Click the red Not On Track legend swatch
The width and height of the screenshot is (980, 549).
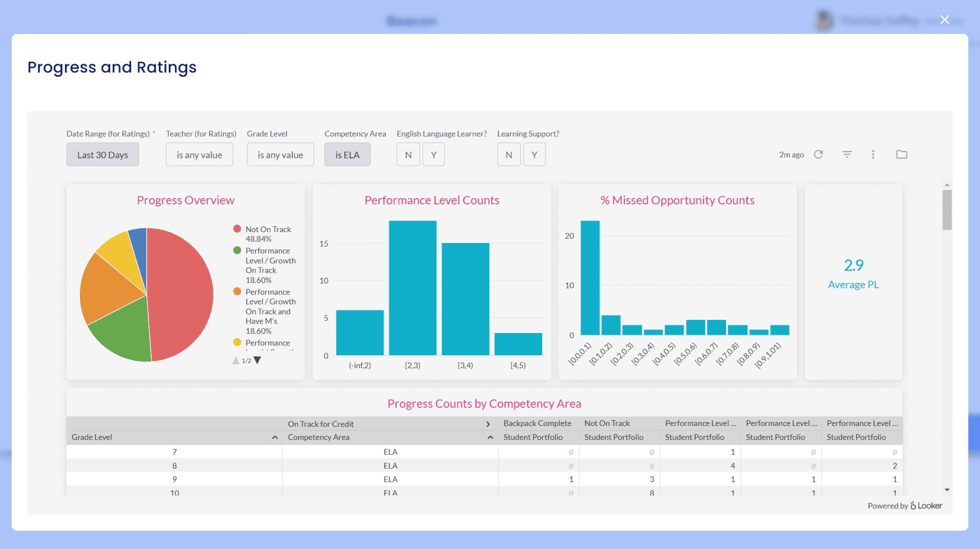(x=237, y=229)
